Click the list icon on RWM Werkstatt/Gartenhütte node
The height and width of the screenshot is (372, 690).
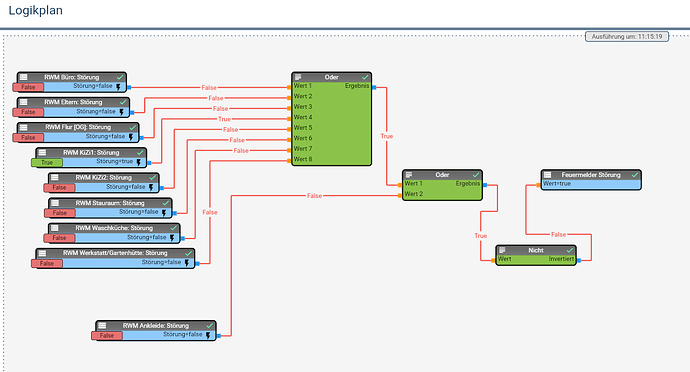(42, 253)
